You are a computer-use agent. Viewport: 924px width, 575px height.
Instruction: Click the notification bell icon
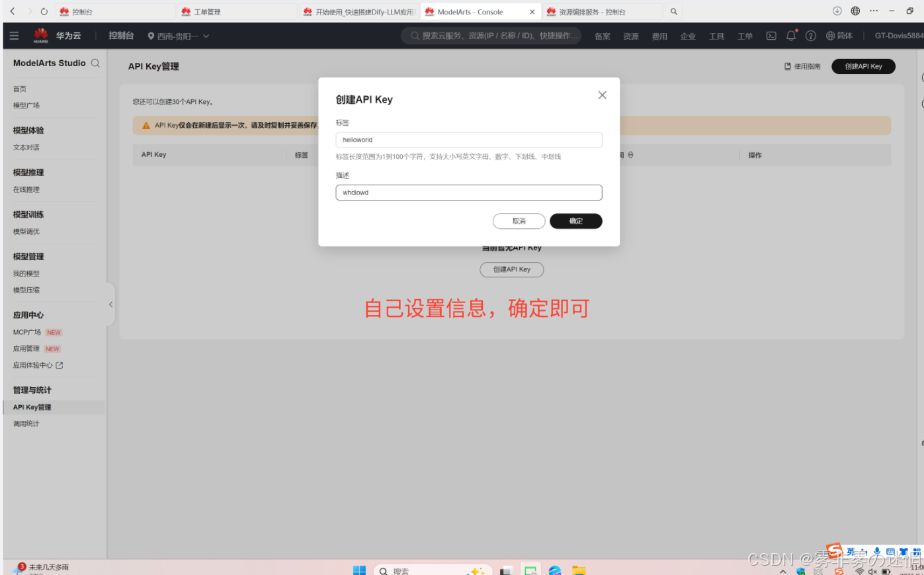(790, 36)
